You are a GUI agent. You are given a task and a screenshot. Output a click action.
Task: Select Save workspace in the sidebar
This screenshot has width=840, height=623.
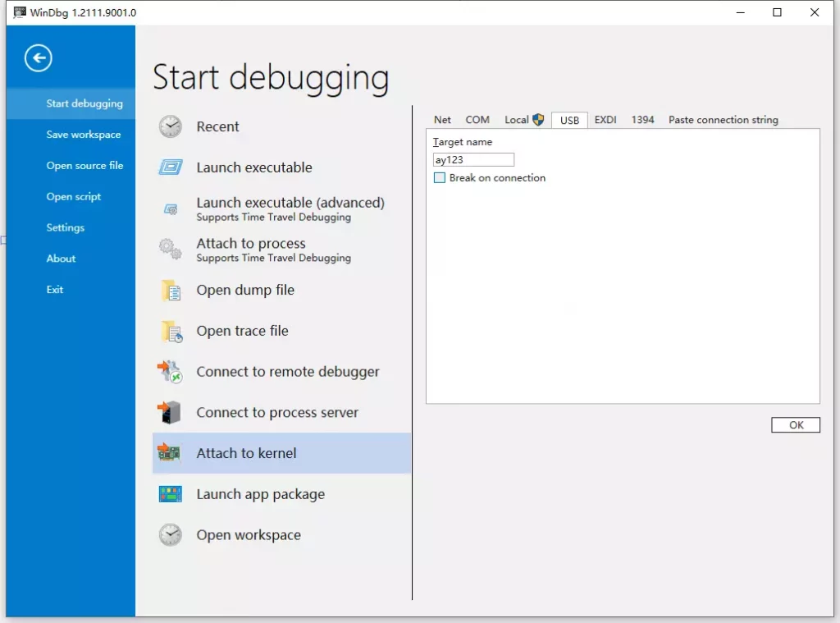[83, 135]
